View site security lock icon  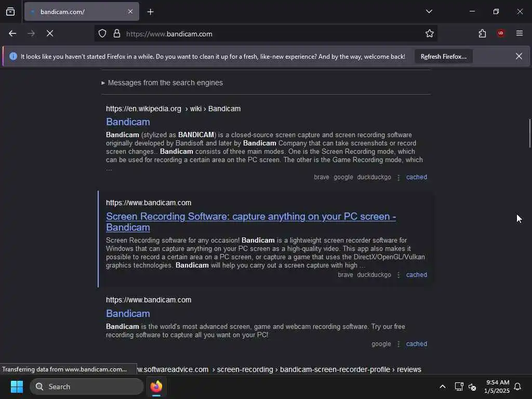(x=117, y=33)
